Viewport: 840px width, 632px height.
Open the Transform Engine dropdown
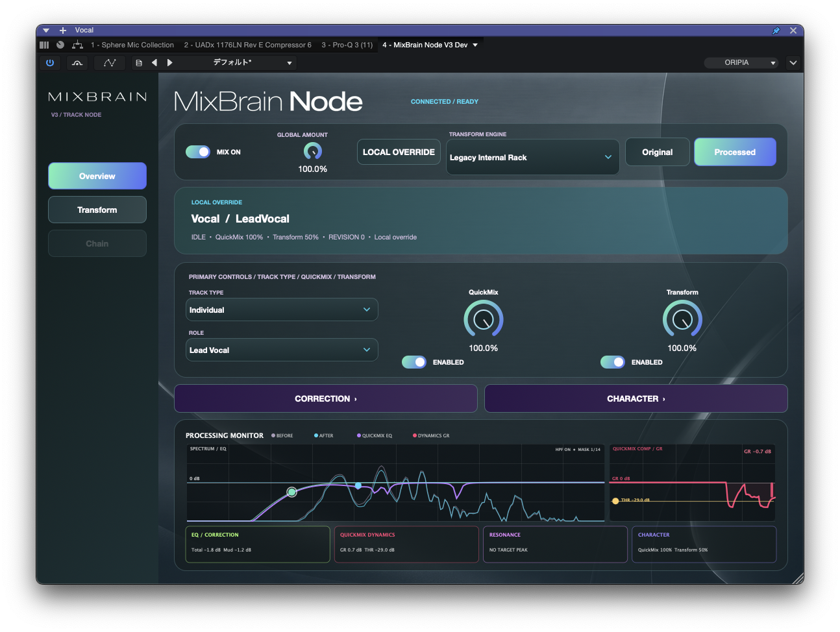[532, 157]
